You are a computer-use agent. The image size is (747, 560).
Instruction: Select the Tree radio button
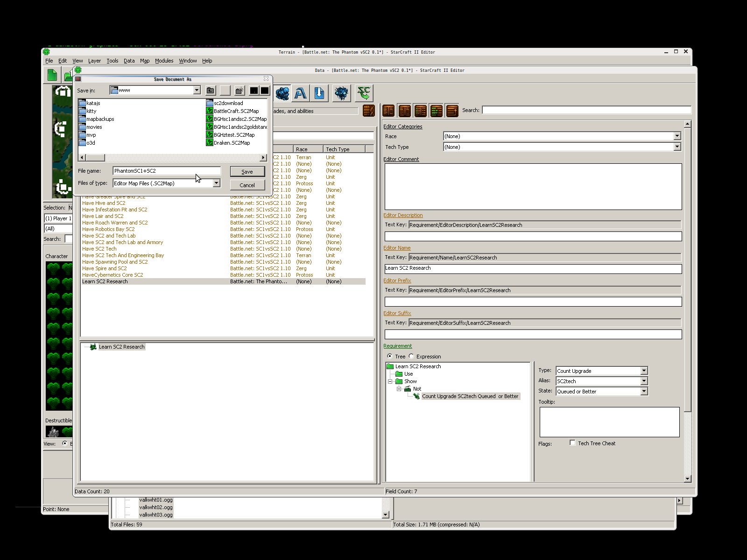coord(389,356)
